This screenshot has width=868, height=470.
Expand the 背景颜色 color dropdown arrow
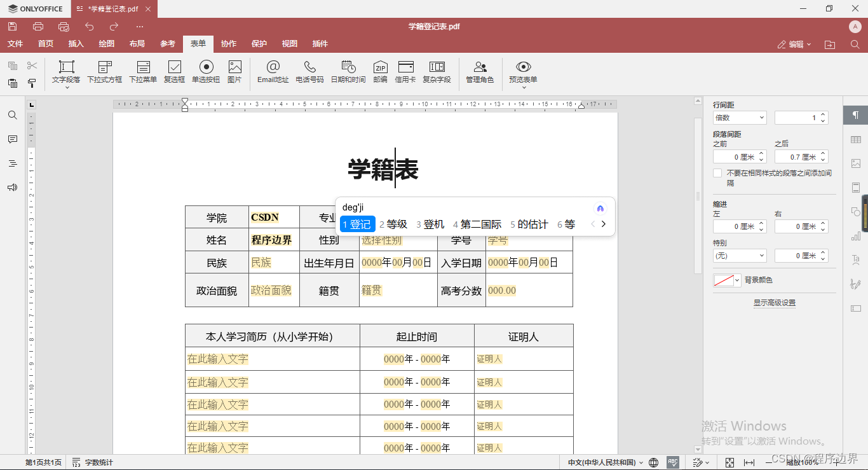(737, 280)
